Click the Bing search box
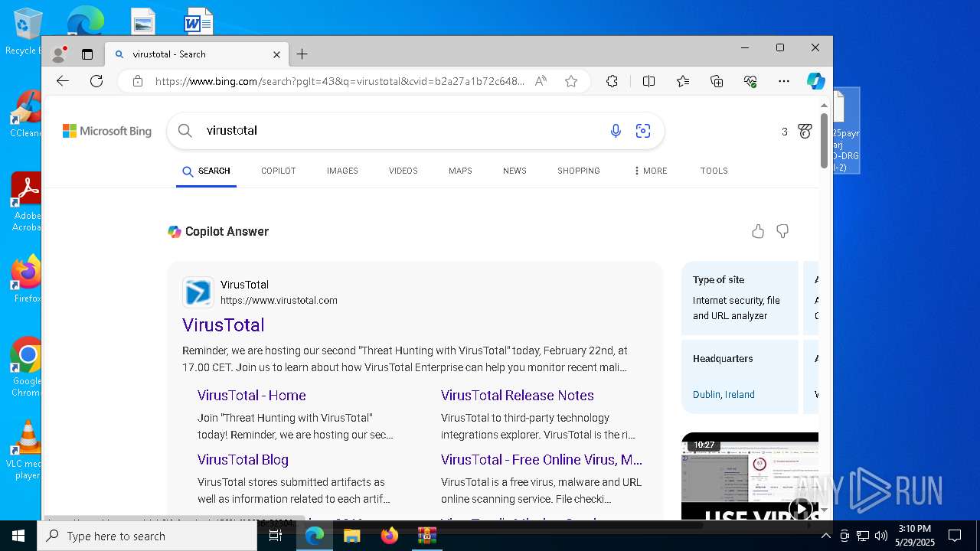 pyautogui.click(x=416, y=131)
